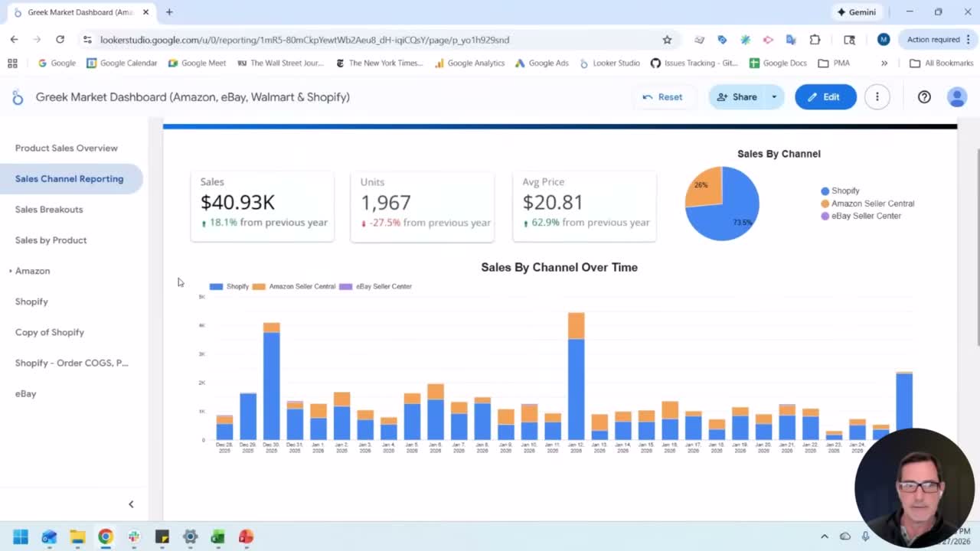Click the Edit button

click(x=825, y=96)
